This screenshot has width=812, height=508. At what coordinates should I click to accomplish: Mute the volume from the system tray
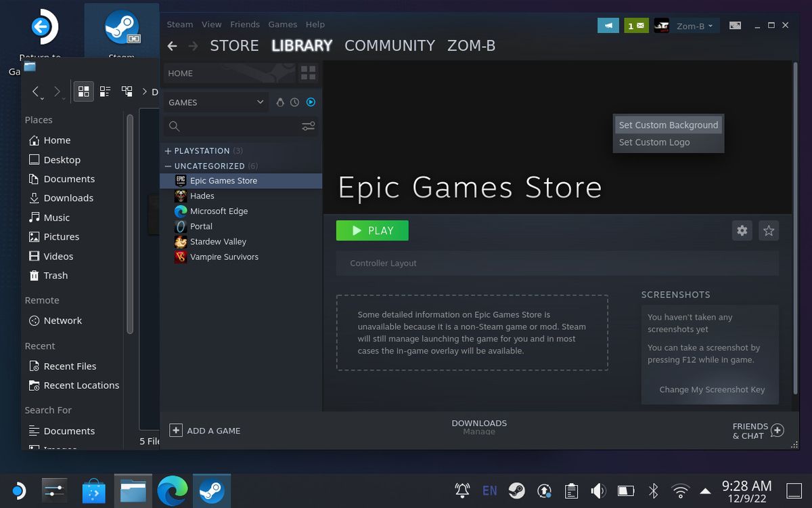(x=598, y=490)
